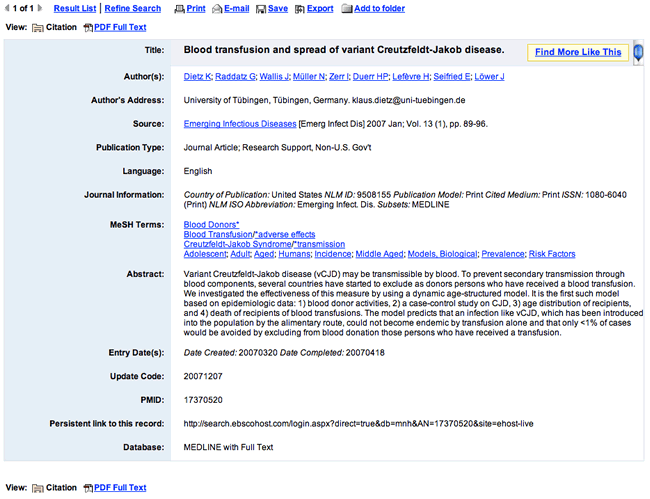650x499 pixels.
Task: Click Update Code value 20071207
Action: coord(203,376)
